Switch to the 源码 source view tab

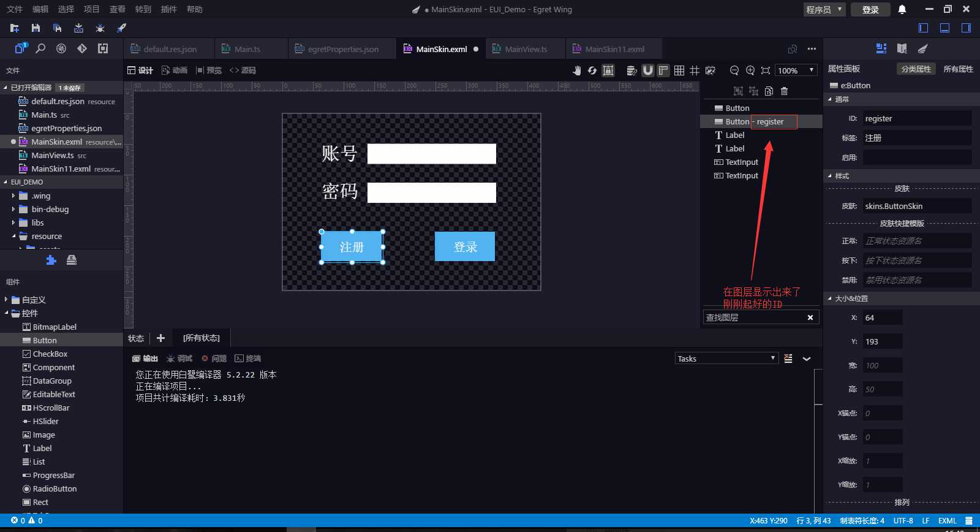pyautogui.click(x=243, y=70)
